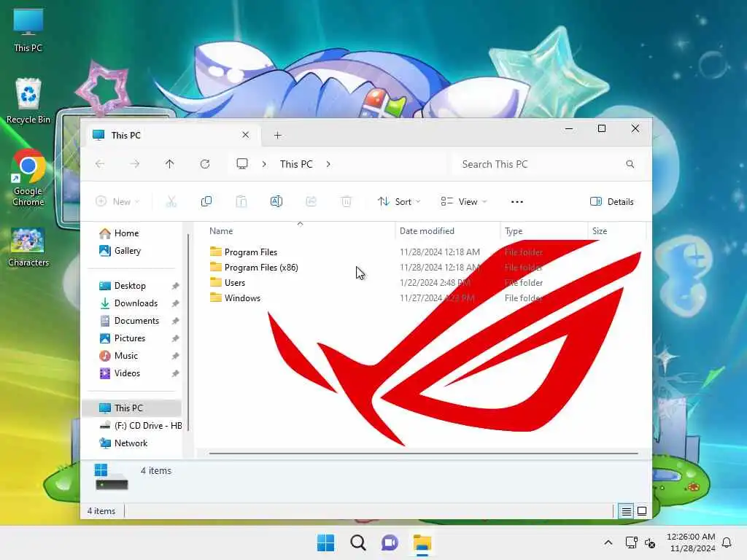Unpin Downloads from quick access
This screenshot has height=560, width=747.
[175, 303]
